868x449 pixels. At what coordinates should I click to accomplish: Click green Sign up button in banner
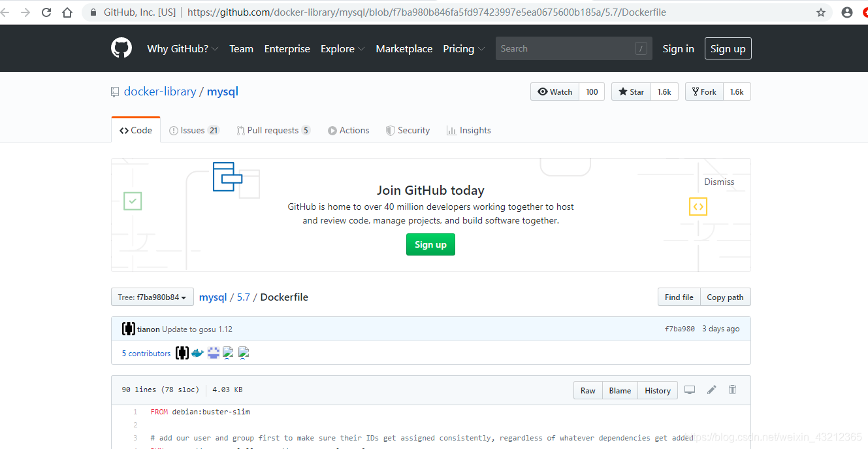point(430,244)
